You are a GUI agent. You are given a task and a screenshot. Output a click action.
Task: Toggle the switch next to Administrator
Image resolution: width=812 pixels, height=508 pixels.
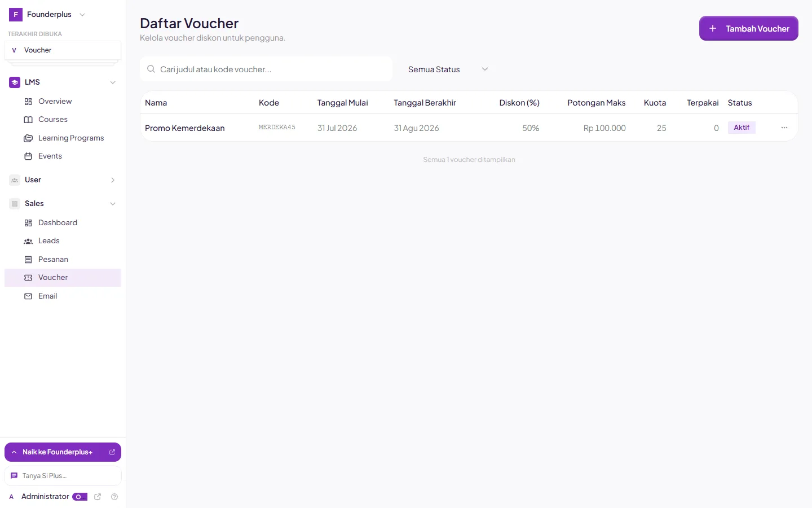tap(80, 497)
